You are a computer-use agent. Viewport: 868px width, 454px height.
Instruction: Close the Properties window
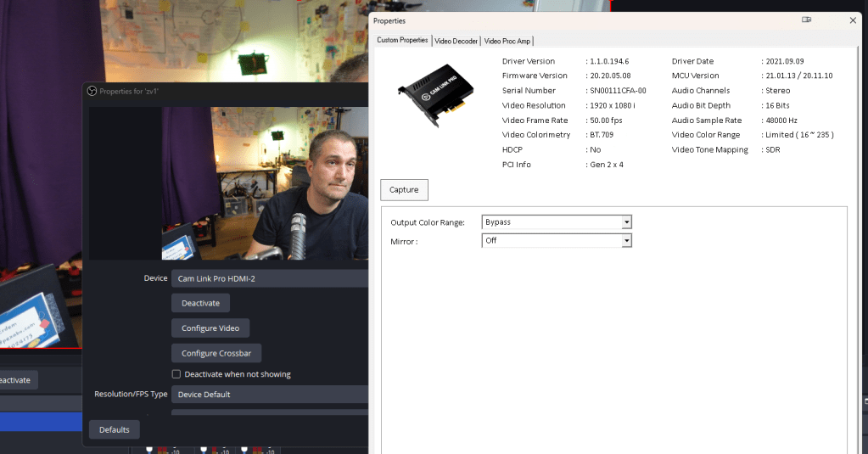pyautogui.click(x=853, y=20)
